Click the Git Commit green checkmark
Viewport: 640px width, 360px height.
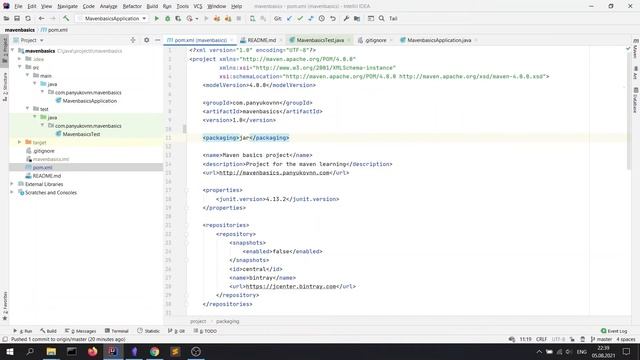[x=300, y=18]
